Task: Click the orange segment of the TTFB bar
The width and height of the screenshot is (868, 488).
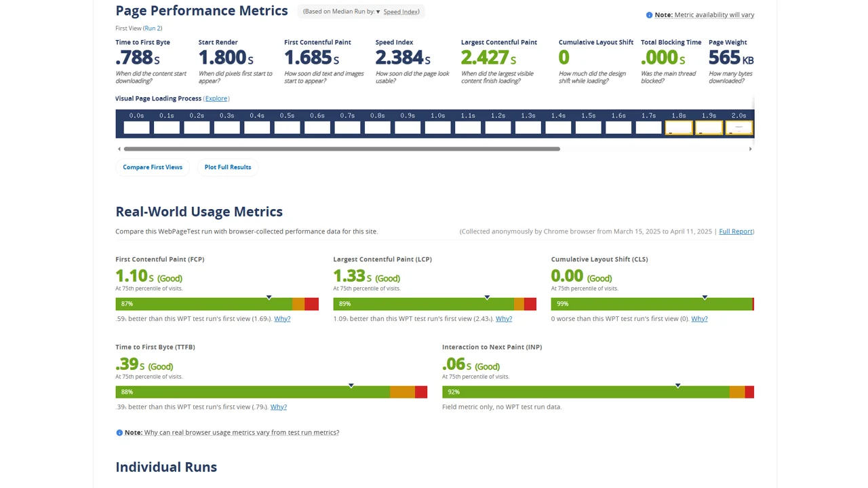Action: point(402,392)
